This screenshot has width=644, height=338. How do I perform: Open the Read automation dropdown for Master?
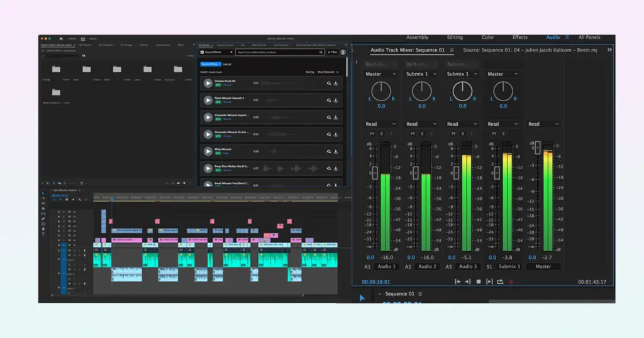click(543, 124)
